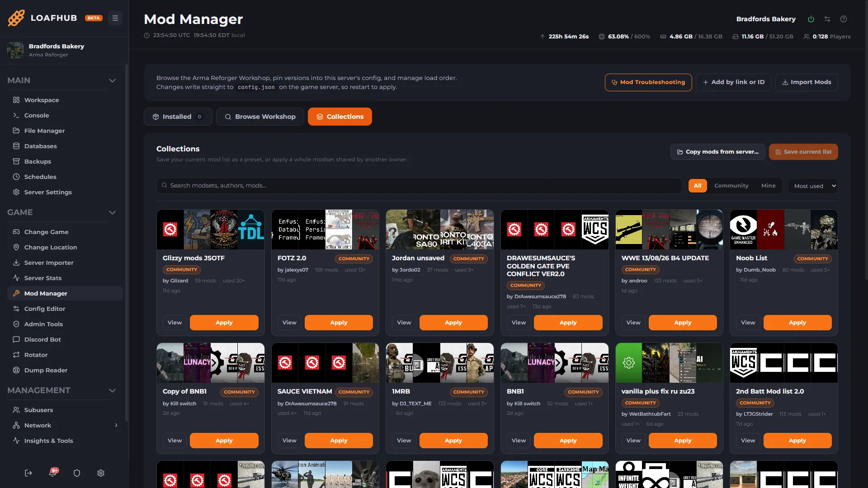Toggle the sidebar menu hamburger icon

click(115, 18)
